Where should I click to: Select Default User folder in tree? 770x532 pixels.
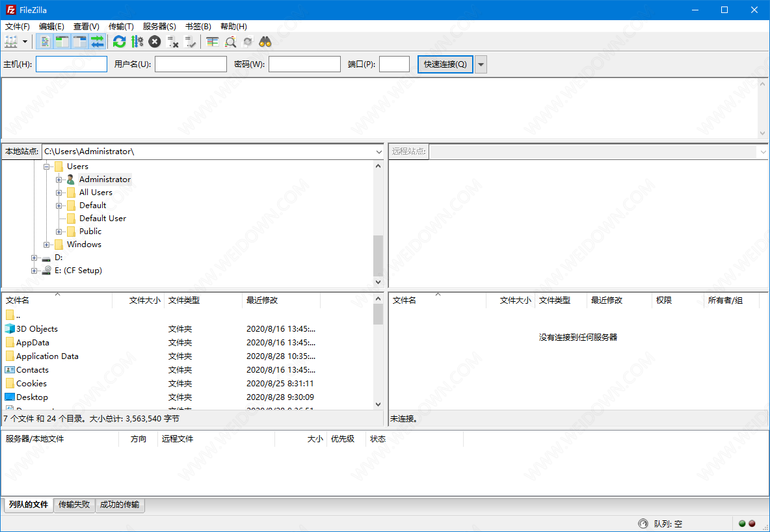(x=103, y=218)
